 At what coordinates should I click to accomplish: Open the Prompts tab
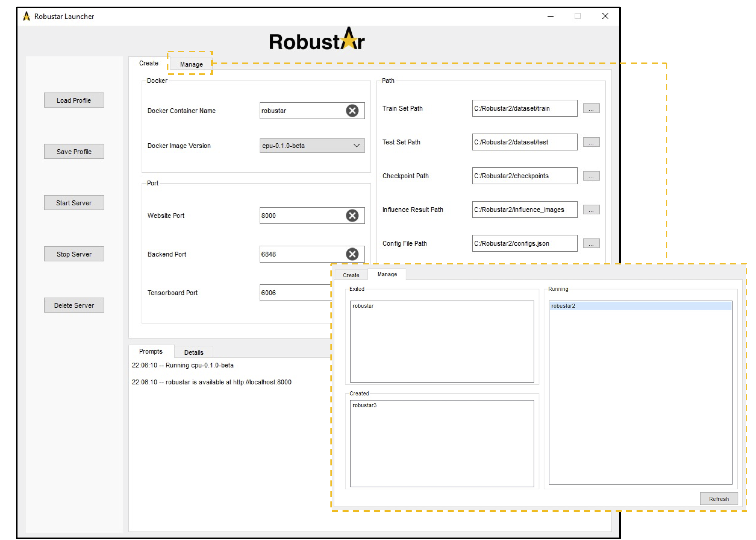tap(151, 351)
